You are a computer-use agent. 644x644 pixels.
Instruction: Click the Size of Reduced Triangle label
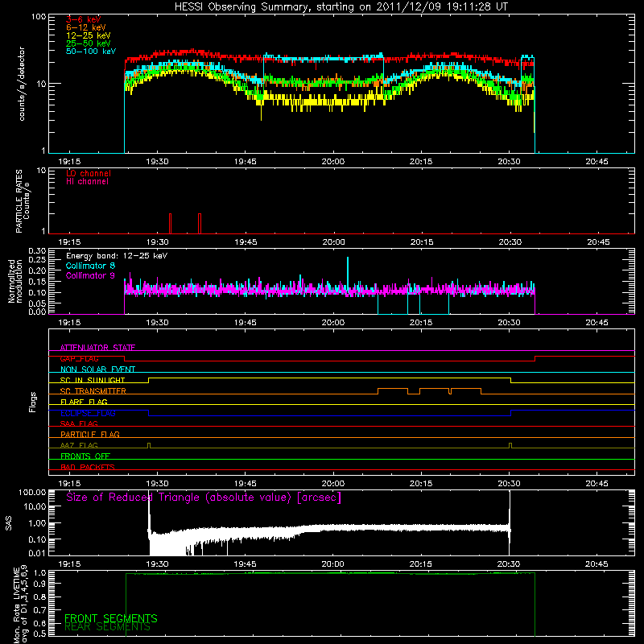point(204,497)
